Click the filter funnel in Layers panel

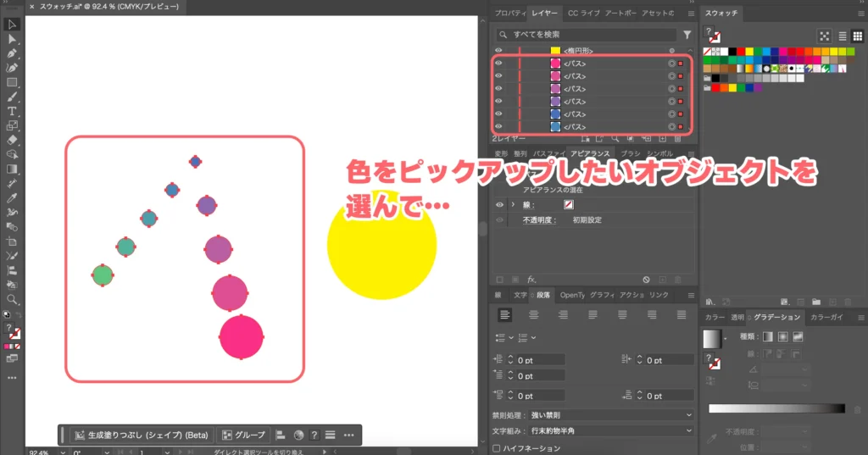[x=687, y=35]
